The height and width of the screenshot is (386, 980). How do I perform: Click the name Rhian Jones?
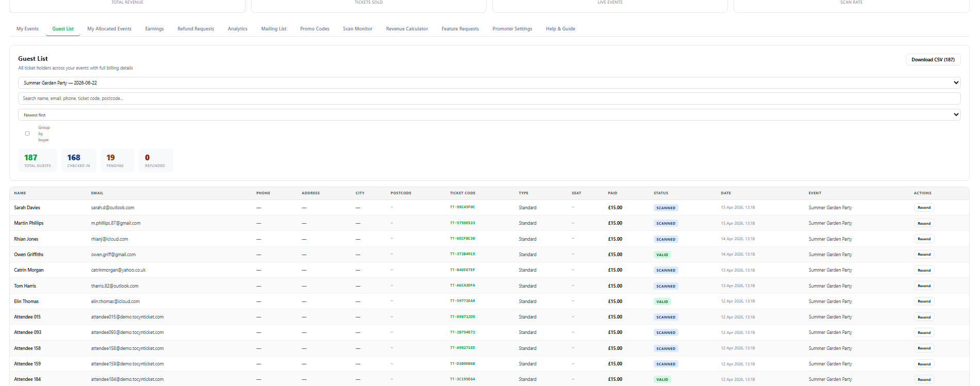tap(26, 239)
